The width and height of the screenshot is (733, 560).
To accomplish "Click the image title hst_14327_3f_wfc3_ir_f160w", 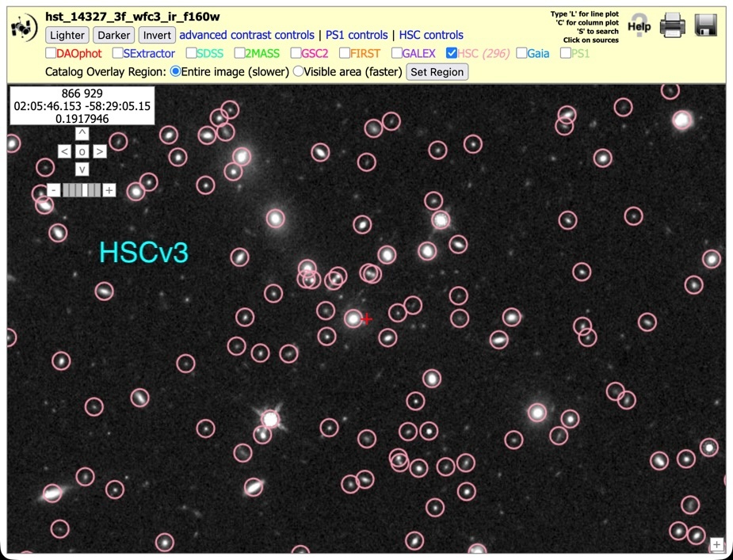I will [x=132, y=17].
